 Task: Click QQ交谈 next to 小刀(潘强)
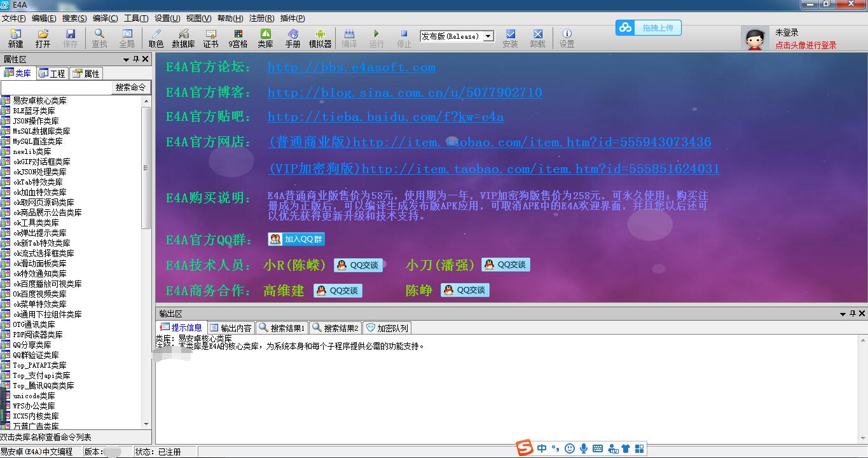click(506, 265)
